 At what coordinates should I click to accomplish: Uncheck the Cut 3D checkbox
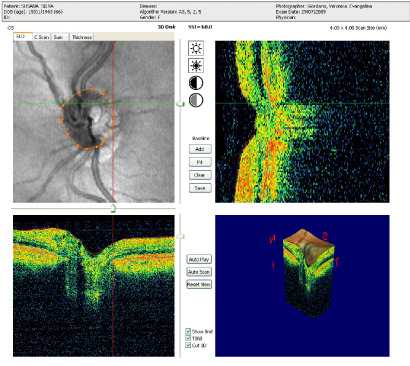(x=188, y=345)
